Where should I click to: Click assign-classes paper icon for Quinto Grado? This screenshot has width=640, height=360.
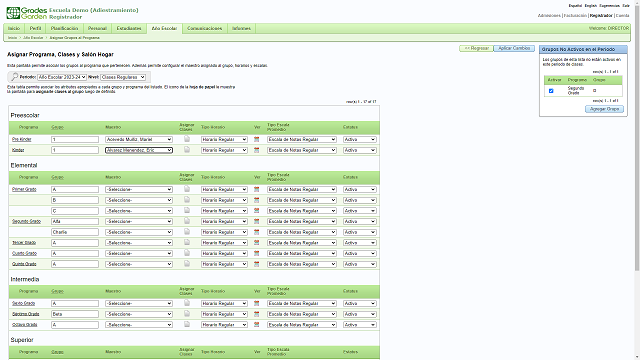coord(187,264)
